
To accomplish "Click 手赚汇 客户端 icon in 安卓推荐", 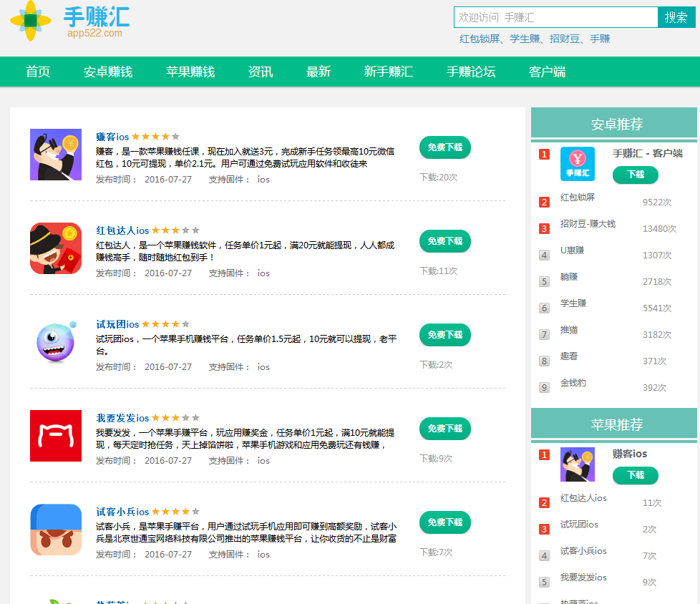I will pyautogui.click(x=577, y=164).
